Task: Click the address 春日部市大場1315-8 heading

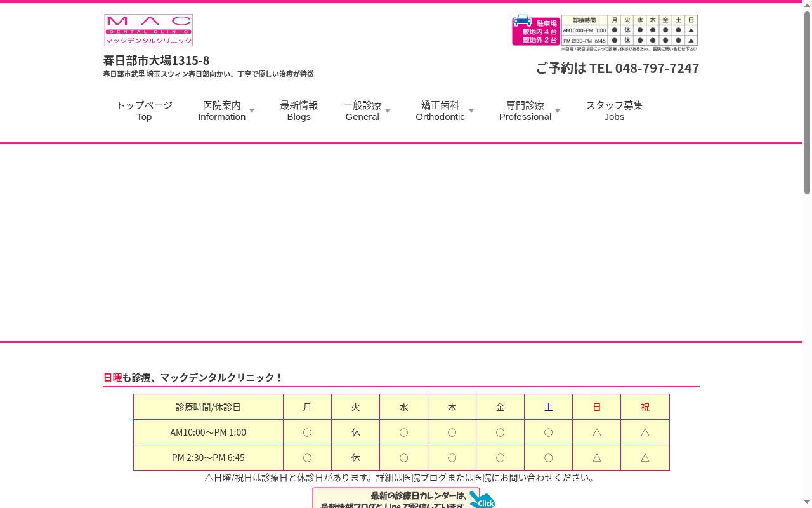Action: point(156,60)
